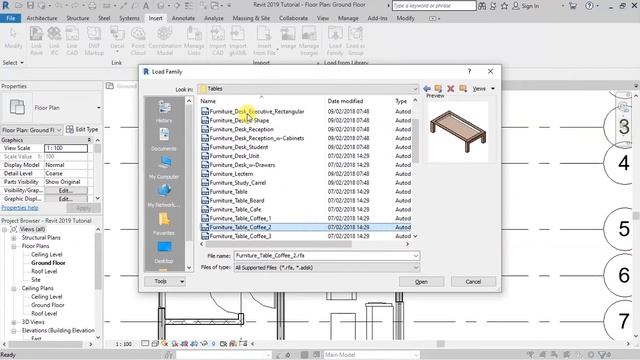Click the Visibility/Graphics Edit button
Screen dimensions: 640x360
pos(66,191)
